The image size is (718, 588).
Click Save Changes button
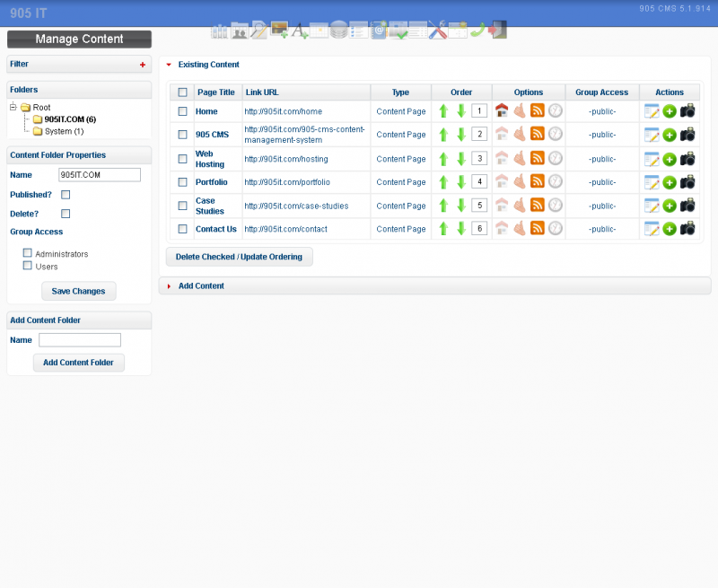coord(78,291)
